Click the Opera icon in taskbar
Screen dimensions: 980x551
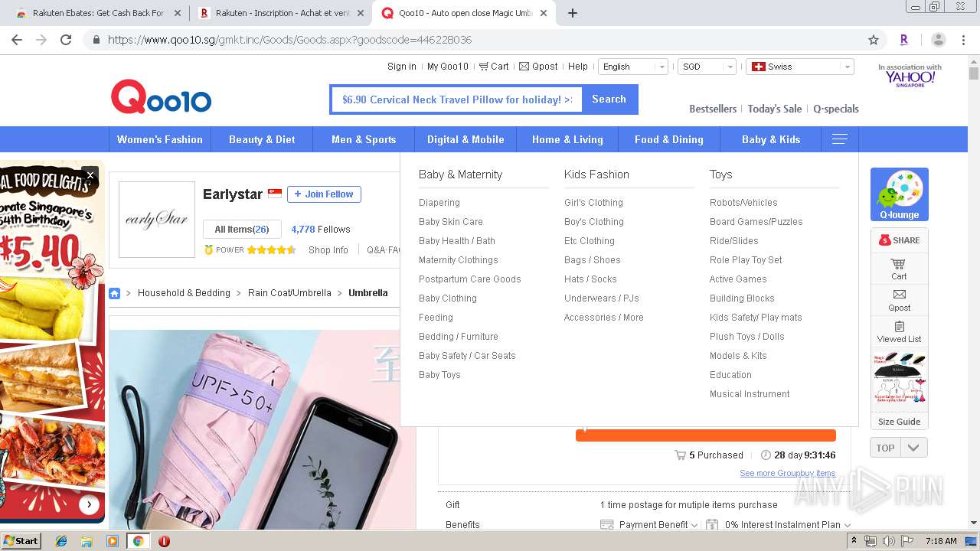[164, 541]
